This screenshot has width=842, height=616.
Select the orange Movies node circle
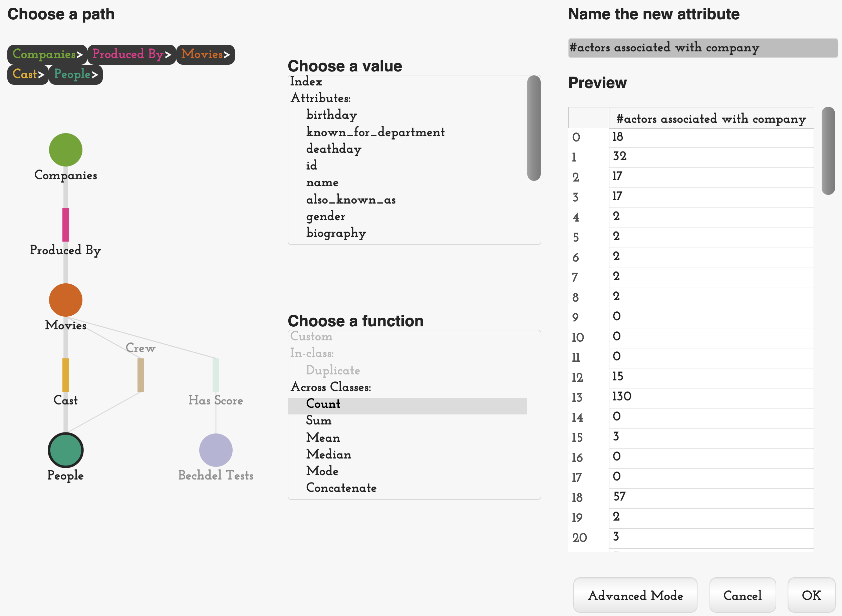coord(66,300)
